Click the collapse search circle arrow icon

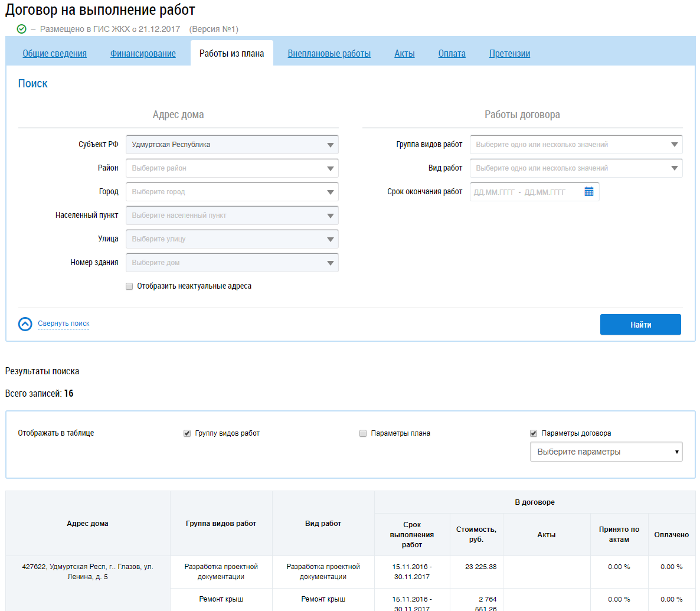pyautogui.click(x=25, y=324)
